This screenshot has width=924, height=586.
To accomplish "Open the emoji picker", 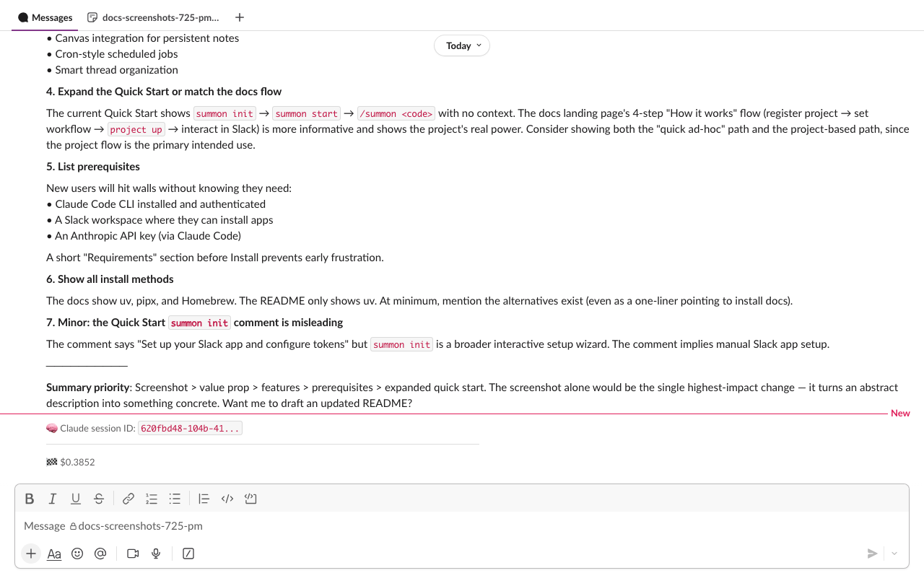I will click(77, 554).
